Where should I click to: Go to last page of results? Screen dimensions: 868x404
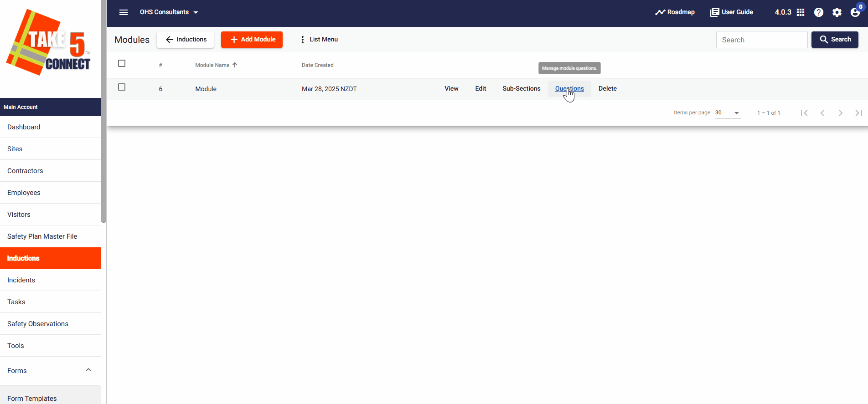point(859,113)
